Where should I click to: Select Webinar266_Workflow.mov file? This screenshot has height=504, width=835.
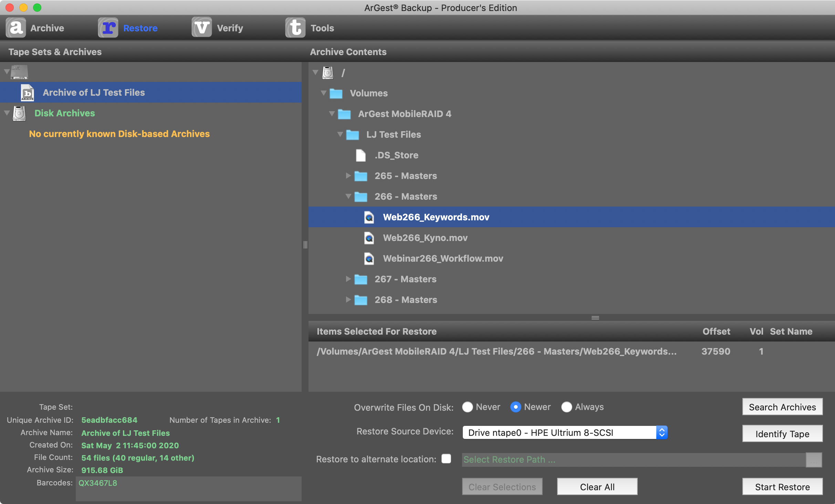[x=572, y=258]
